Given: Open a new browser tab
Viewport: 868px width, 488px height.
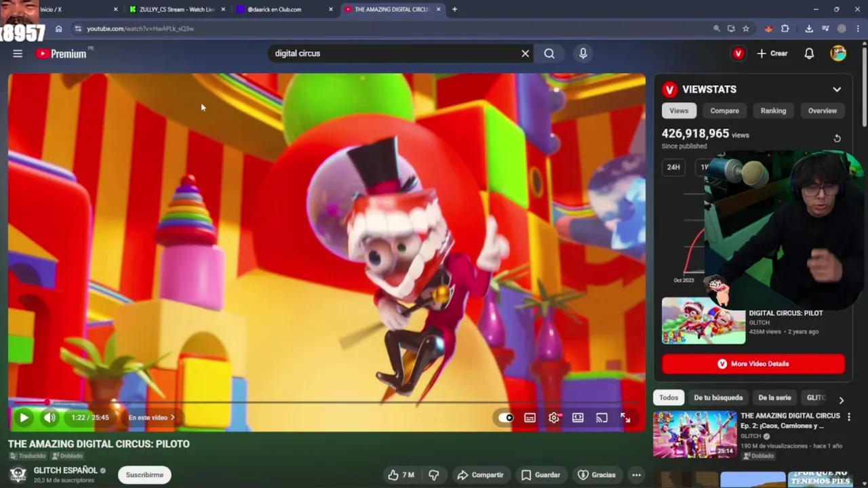Looking at the screenshot, I should coord(454,9).
